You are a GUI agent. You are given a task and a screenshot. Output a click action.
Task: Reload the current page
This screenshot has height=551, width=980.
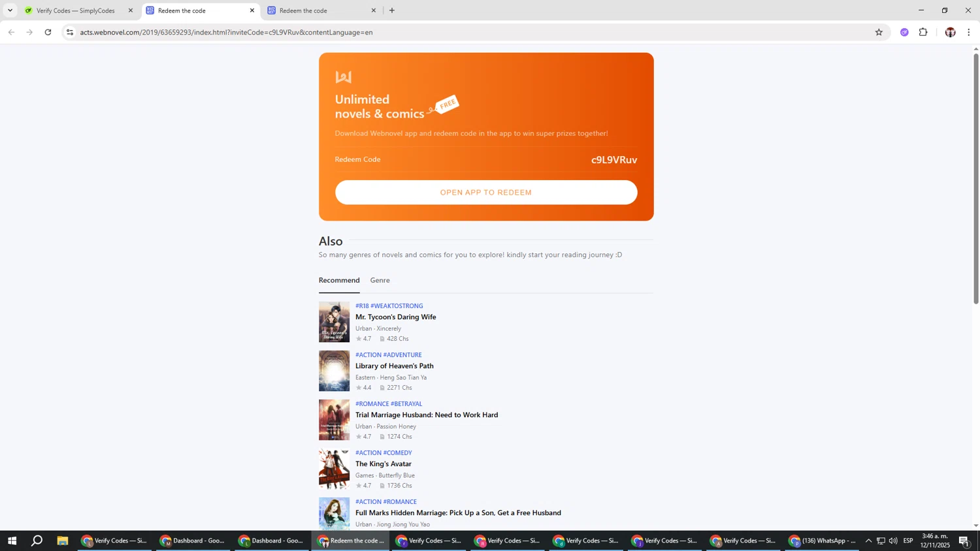coord(48,32)
